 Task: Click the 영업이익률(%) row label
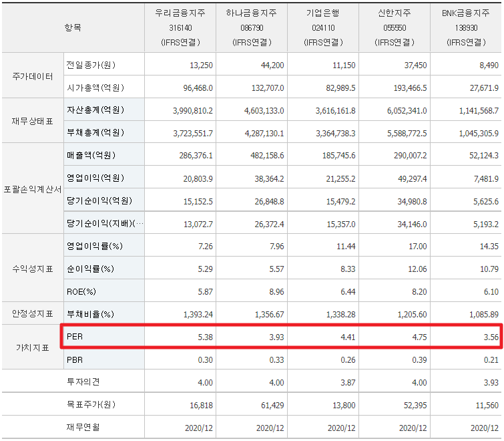[95, 246]
